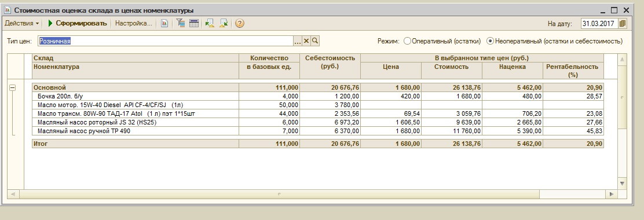Click the report window title icon
Viewport: 644px width, 220px height.
point(7,10)
